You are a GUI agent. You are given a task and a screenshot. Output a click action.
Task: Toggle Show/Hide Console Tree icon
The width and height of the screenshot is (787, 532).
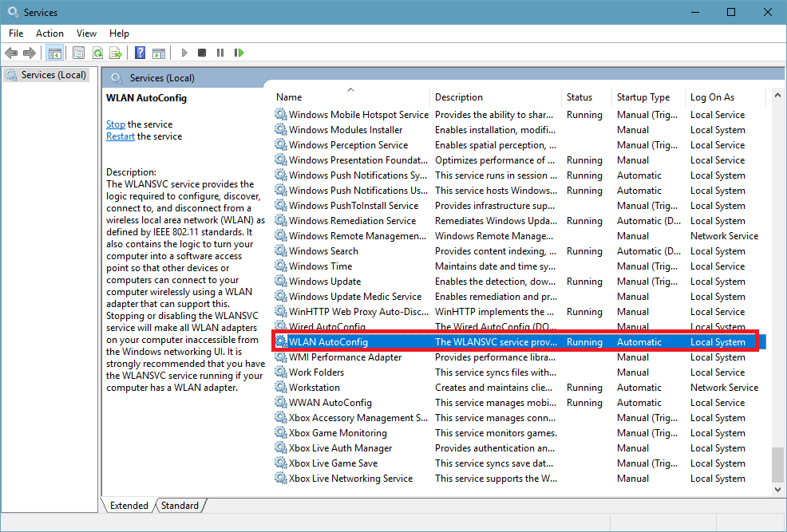click(55, 53)
